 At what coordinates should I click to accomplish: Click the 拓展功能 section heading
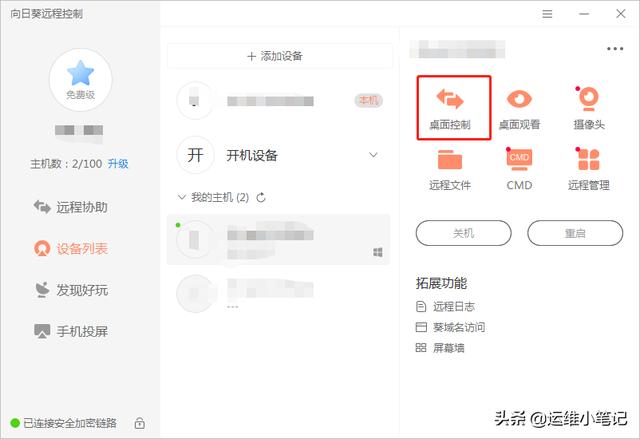(441, 283)
